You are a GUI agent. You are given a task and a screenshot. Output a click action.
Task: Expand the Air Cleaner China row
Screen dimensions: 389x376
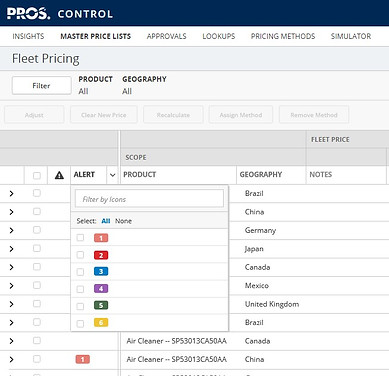click(x=12, y=359)
